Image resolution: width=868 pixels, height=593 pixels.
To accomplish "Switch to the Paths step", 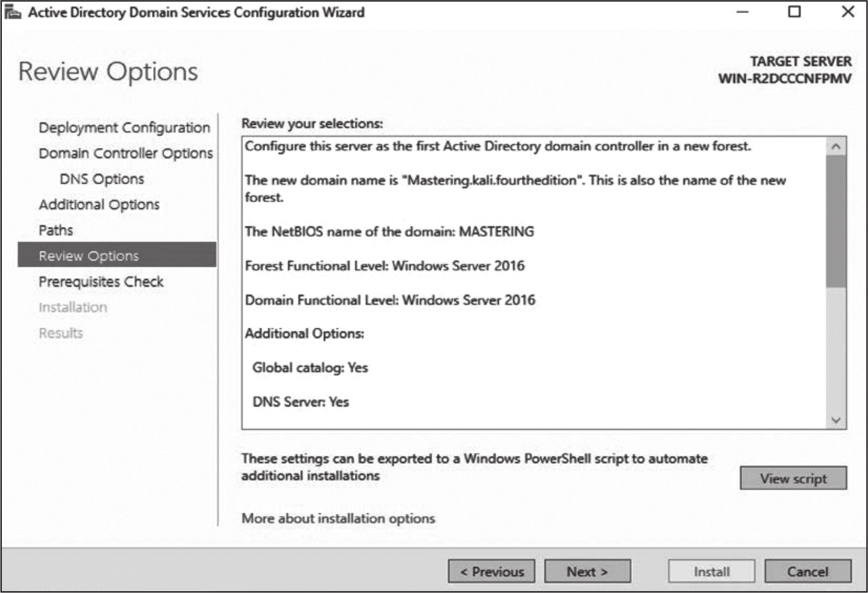I will tap(56, 231).
